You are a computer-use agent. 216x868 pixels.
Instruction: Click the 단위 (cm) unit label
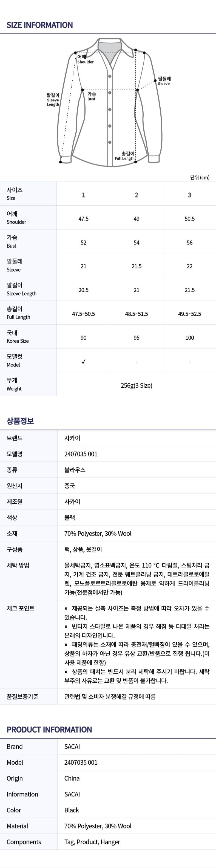click(200, 177)
